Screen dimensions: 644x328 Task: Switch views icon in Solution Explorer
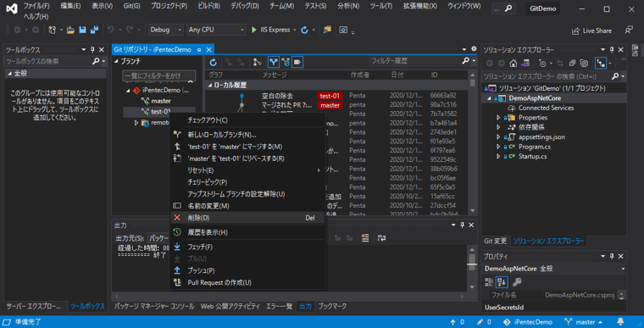(525, 64)
